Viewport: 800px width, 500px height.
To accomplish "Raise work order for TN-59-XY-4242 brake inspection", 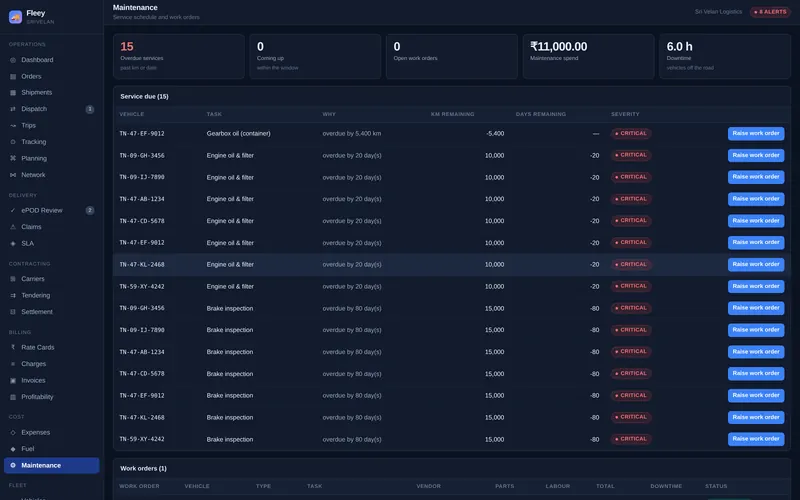I will click(756, 439).
